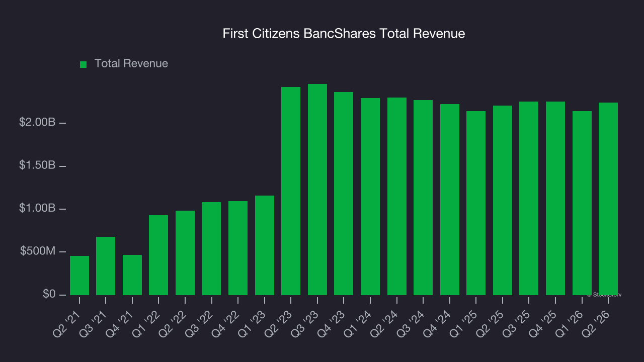Select the Q3 '25 revenue bar
The height and width of the screenshot is (362, 644).
tap(529, 198)
